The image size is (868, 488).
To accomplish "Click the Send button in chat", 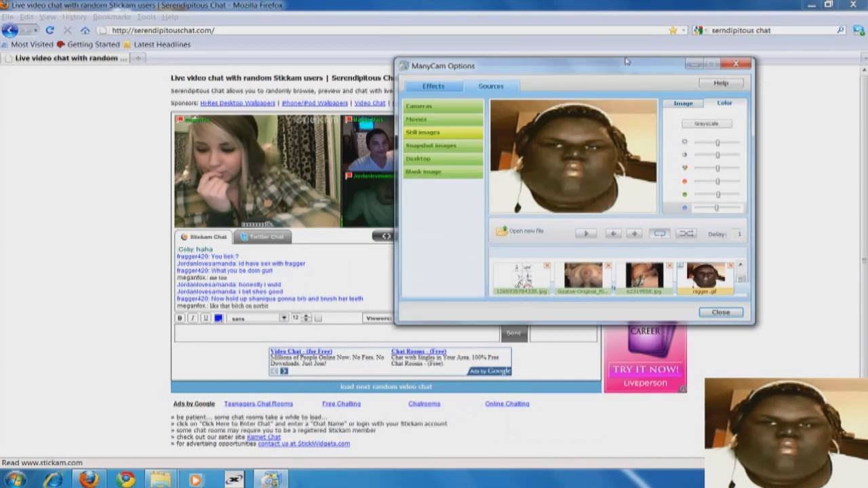I will [x=513, y=333].
